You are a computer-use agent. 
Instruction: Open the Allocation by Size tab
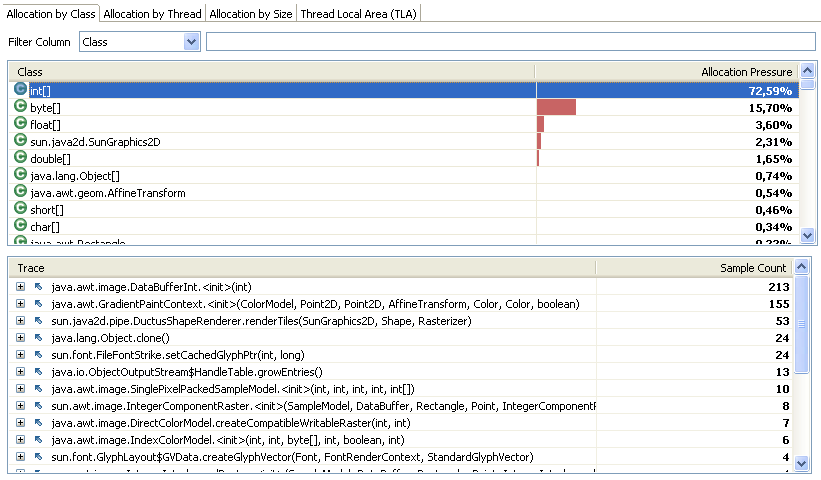[x=251, y=14]
